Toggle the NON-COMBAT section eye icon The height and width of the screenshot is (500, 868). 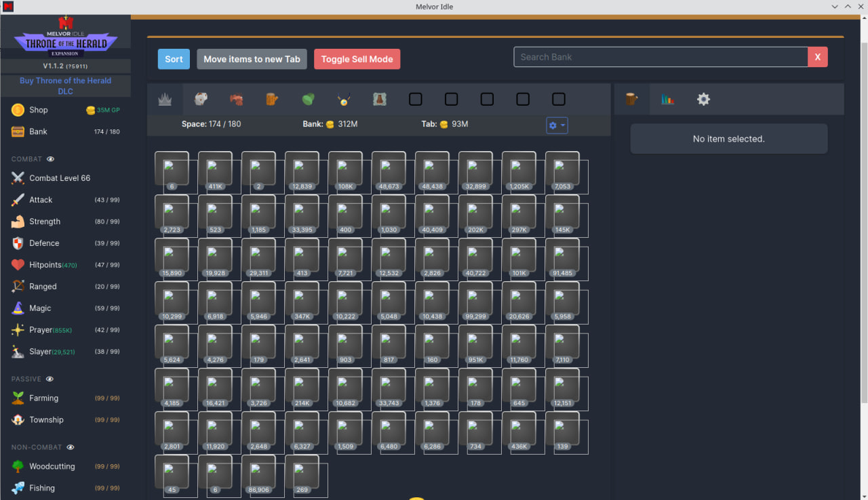click(70, 447)
